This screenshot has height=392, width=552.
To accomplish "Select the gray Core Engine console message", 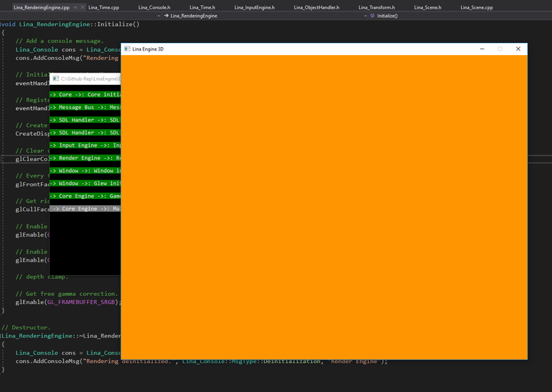I will [x=85, y=208].
